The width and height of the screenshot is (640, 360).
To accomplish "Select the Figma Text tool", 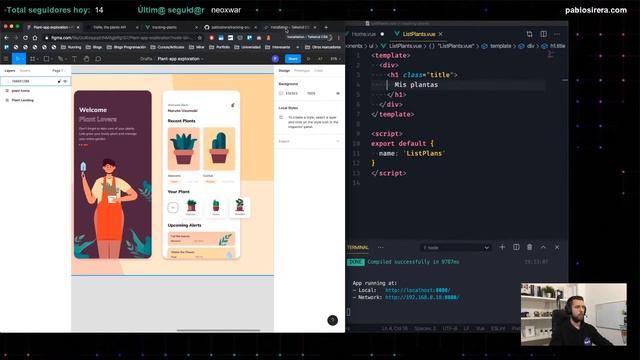I will (x=74, y=59).
